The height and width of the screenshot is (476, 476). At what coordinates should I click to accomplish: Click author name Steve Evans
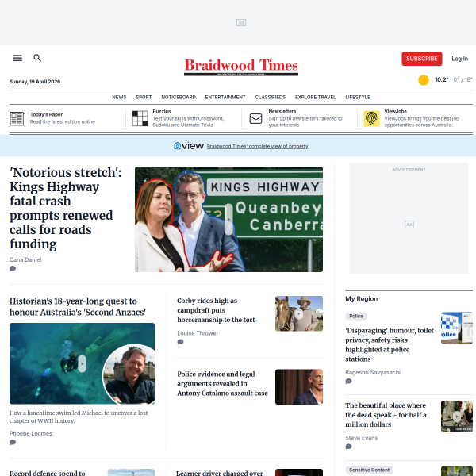tap(362, 438)
